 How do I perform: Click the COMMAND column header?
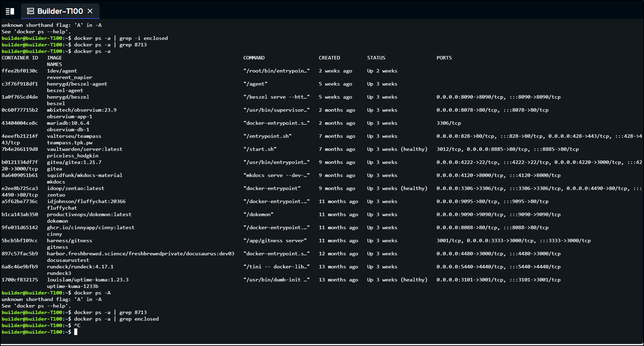(x=254, y=58)
